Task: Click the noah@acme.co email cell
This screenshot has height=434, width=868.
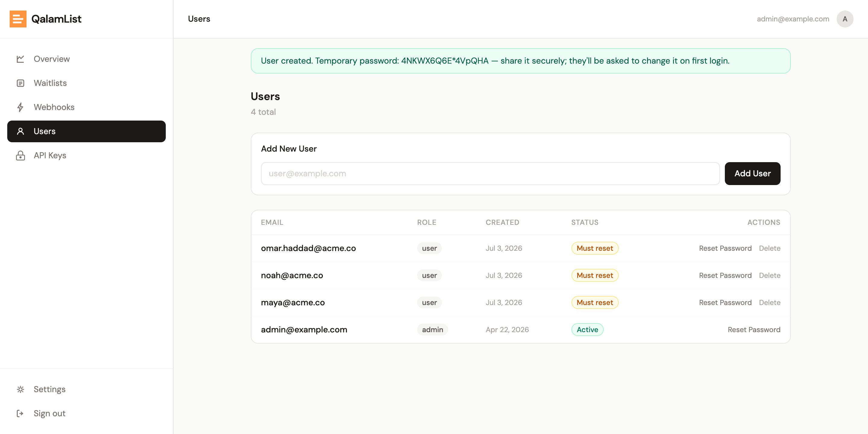Action: (x=292, y=275)
